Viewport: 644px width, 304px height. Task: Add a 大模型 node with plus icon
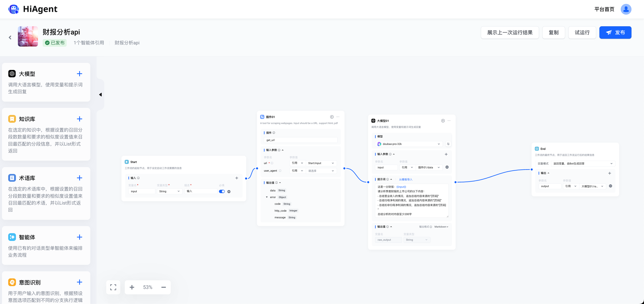coord(80,74)
